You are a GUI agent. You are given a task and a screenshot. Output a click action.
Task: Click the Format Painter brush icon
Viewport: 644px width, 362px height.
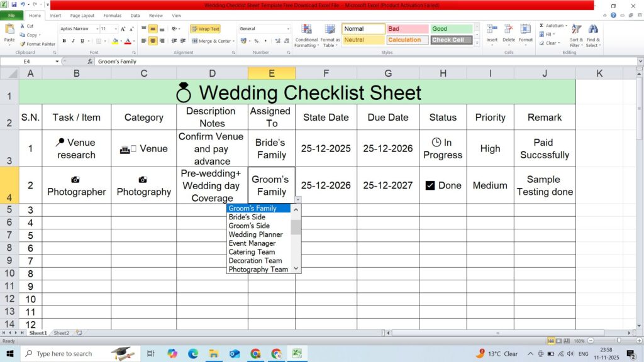[x=23, y=44]
